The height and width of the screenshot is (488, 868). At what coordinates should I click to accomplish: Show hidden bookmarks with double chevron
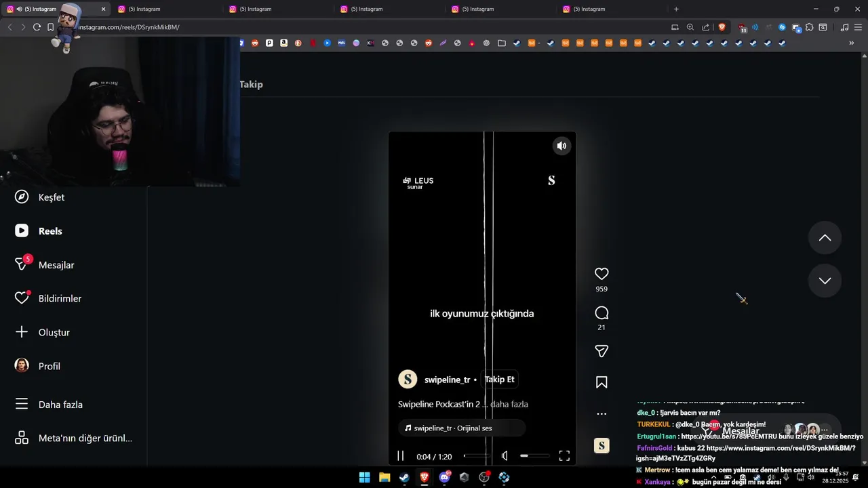(x=852, y=43)
